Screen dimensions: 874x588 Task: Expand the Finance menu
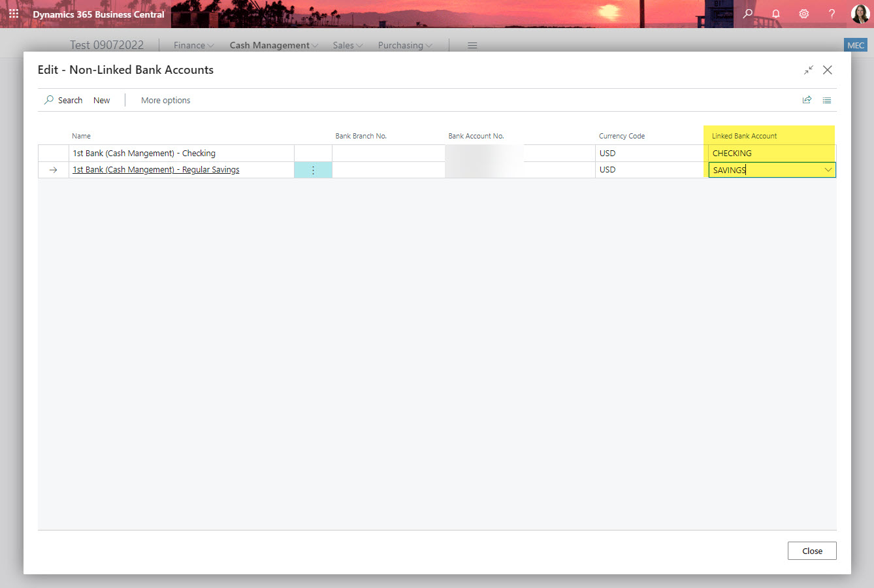(x=193, y=45)
